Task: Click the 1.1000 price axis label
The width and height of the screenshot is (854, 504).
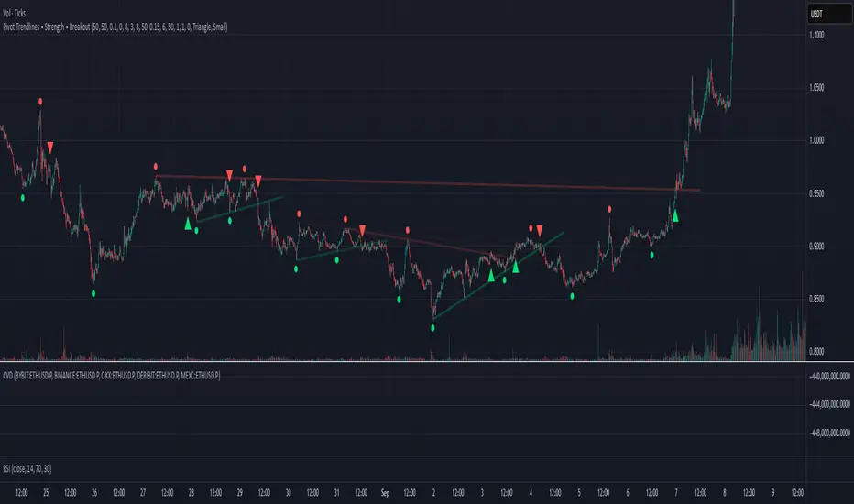Action: [816, 35]
